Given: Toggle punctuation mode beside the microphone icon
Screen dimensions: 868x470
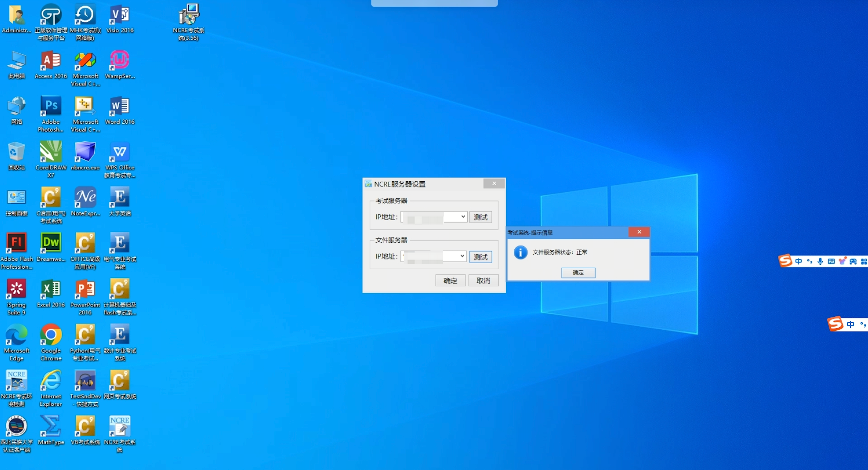Looking at the screenshot, I should click(x=810, y=261).
